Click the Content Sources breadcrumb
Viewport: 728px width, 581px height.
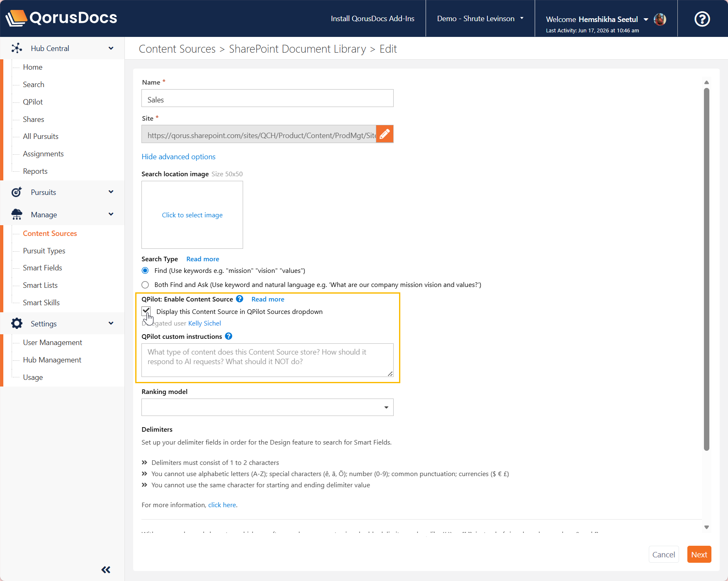click(x=177, y=49)
